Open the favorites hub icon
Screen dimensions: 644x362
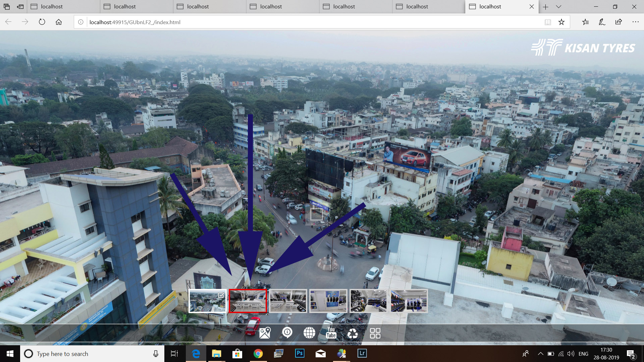pyautogui.click(x=585, y=22)
